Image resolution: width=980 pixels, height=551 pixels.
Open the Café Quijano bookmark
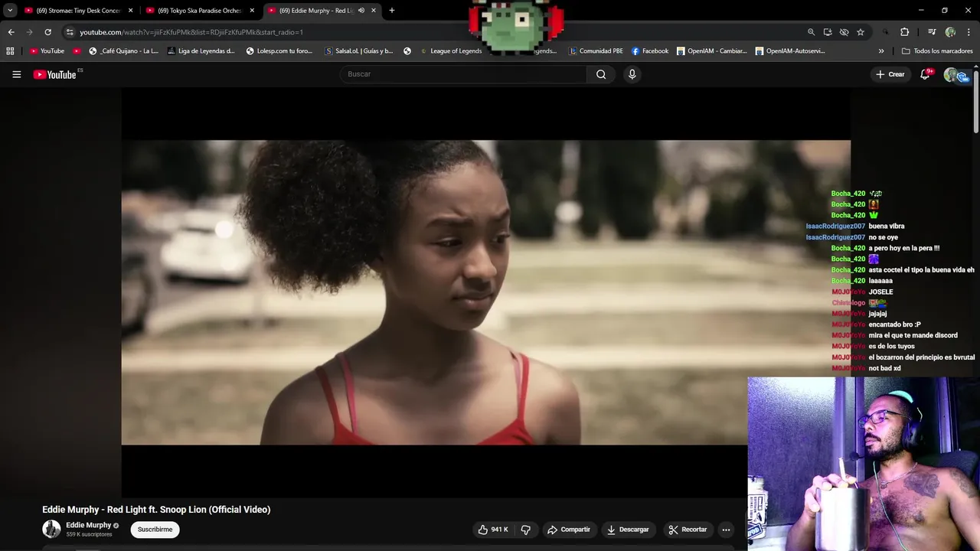(x=124, y=51)
